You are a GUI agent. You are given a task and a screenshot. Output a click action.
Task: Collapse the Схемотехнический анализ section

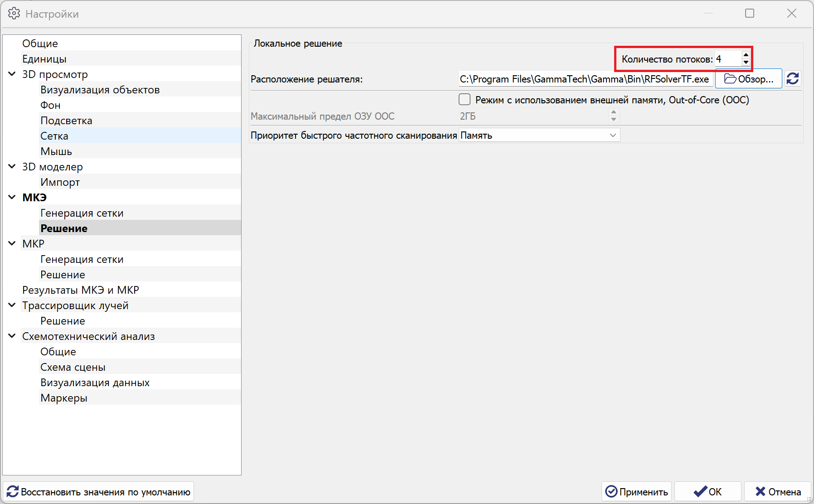tap(12, 336)
